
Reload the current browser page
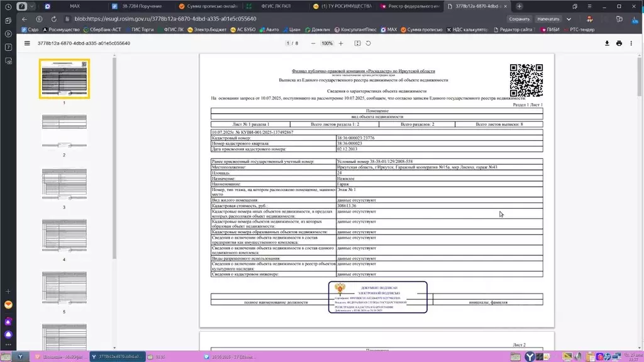(x=54, y=19)
